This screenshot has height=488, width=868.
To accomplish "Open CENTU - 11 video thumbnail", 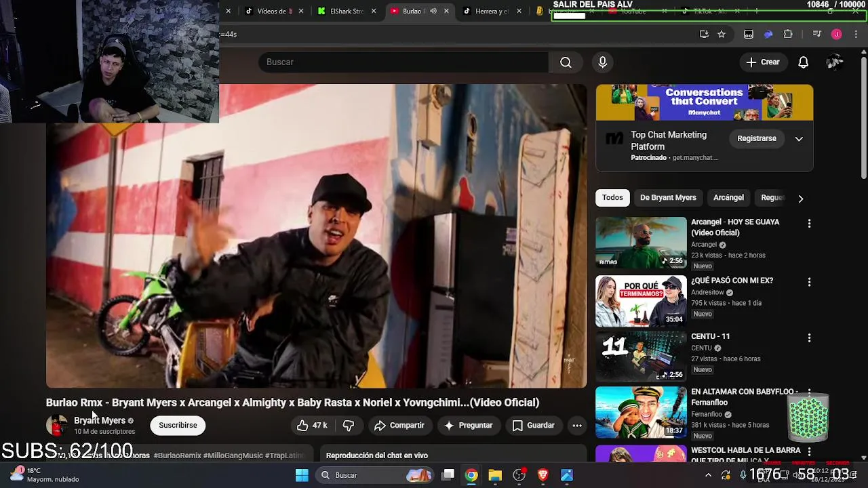I will (x=641, y=357).
